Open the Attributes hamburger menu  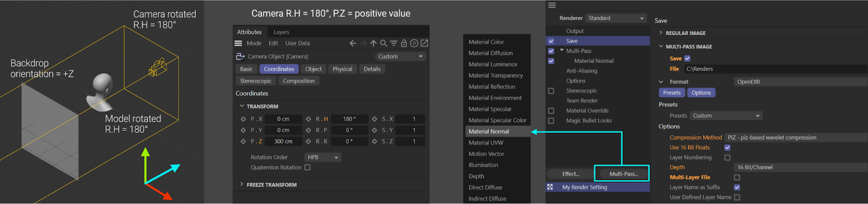tap(238, 43)
